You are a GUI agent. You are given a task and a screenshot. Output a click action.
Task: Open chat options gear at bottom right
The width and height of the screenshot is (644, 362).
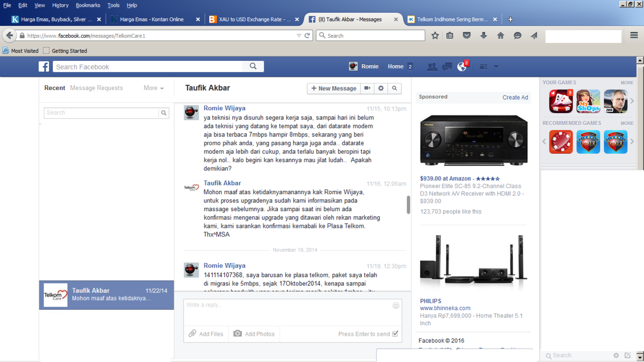pos(616,355)
